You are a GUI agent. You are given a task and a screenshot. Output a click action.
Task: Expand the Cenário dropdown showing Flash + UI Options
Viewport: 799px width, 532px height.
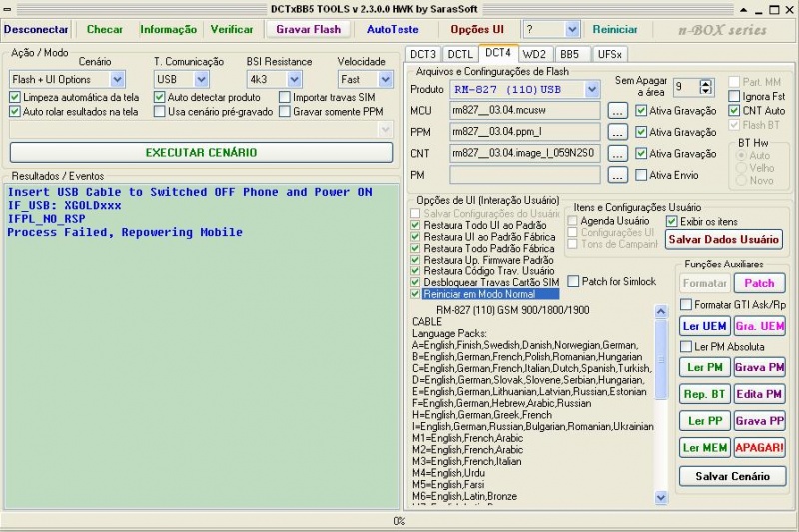point(117,80)
